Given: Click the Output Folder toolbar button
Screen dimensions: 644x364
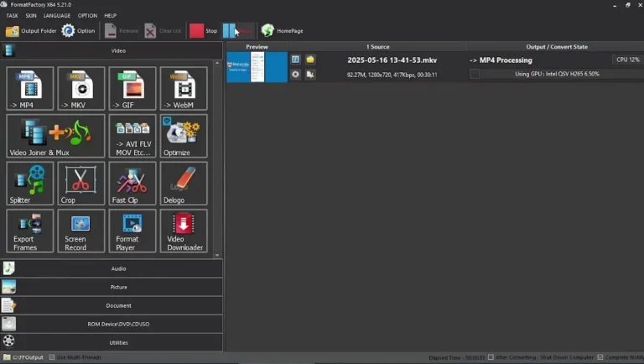Looking at the screenshot, I should coord(31,31).
